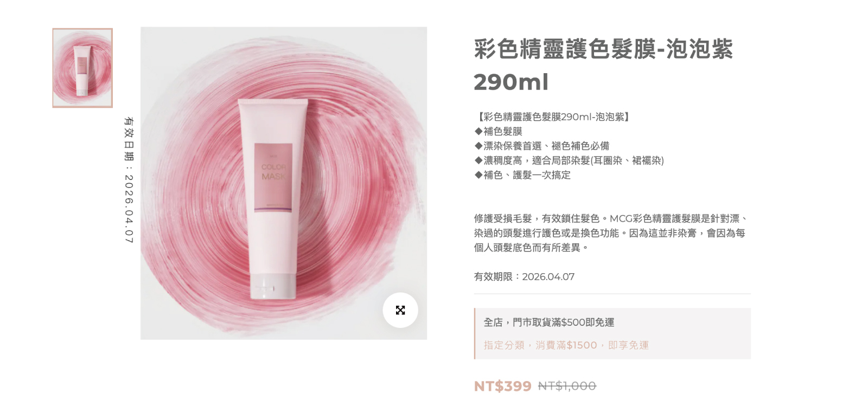Click the 290ml line of the title
The height and width of the screenshot is (400, 868).
point(511,82)
